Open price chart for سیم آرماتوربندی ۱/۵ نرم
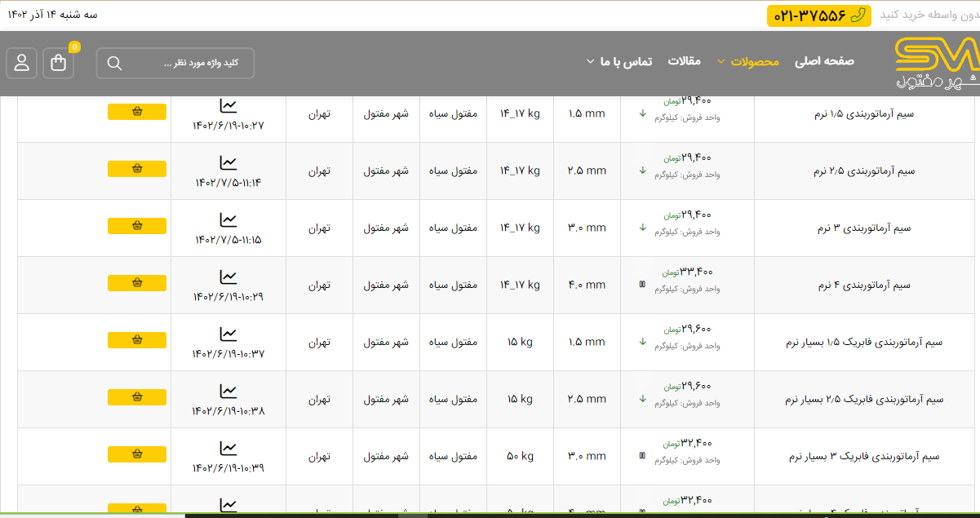The width and height of the screenshot is (980, 518). [x=228, y=106]
